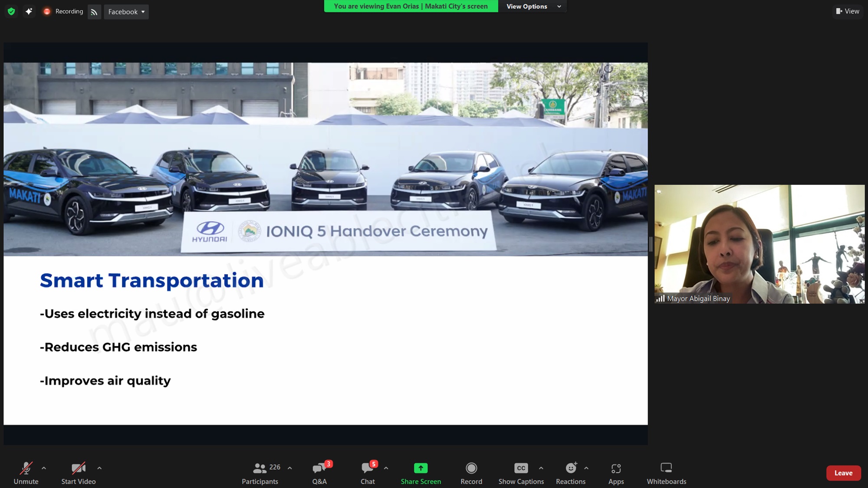The image size is (868, 488).
Task: Open the Reactions smiley menu
Action: click(x=571, y=473)
